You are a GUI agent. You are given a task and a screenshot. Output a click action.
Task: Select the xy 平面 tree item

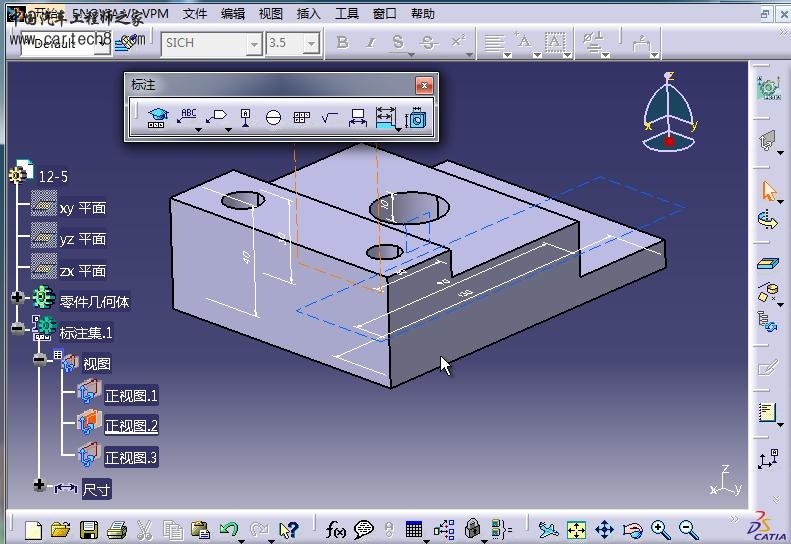(x=83, y=208)
